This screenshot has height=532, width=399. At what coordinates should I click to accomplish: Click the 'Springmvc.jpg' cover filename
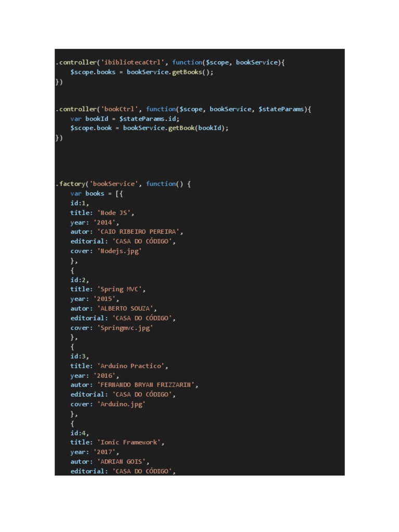click(x=124, y=328)
